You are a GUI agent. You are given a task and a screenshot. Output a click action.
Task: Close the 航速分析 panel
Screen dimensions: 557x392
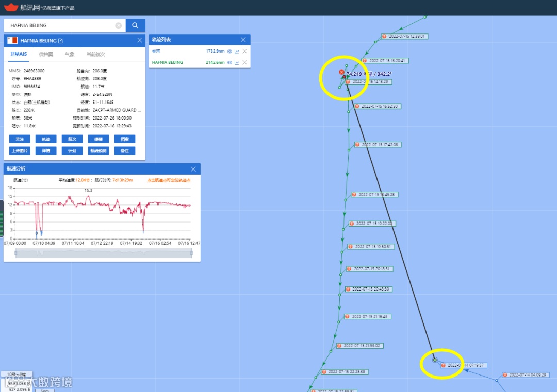pos(193,169)
